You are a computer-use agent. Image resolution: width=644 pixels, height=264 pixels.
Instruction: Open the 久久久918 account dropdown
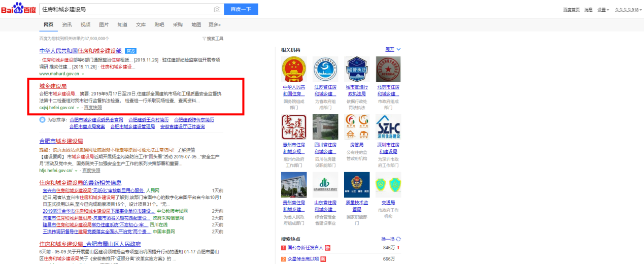click(x=628, y=10)
